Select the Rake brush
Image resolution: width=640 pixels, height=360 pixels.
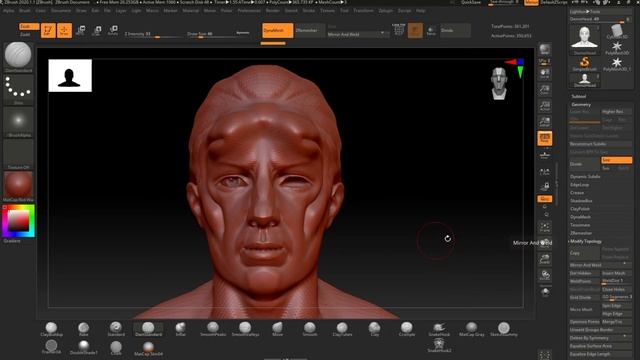pos(84,330)
